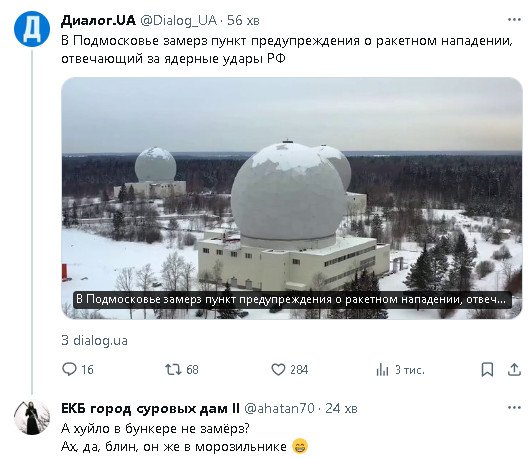The image size is (531, 459).
Task: Open the reply icon with 16 comments
Action: click(69, 369)
